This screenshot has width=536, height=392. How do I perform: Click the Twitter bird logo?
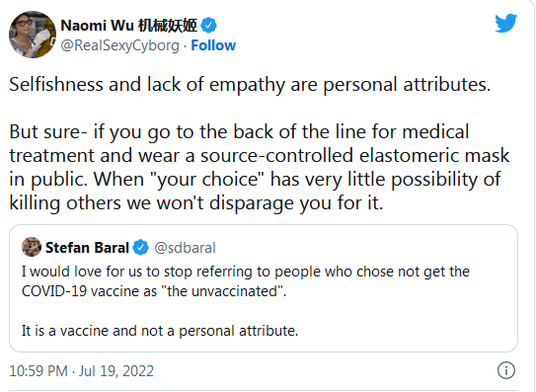click(506, 23)
